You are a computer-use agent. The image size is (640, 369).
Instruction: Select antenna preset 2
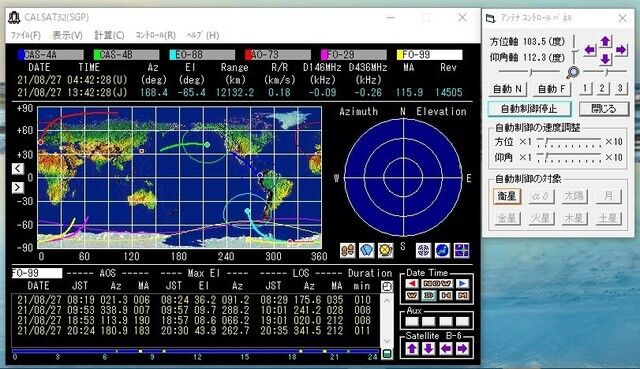(x=603, y=88)
